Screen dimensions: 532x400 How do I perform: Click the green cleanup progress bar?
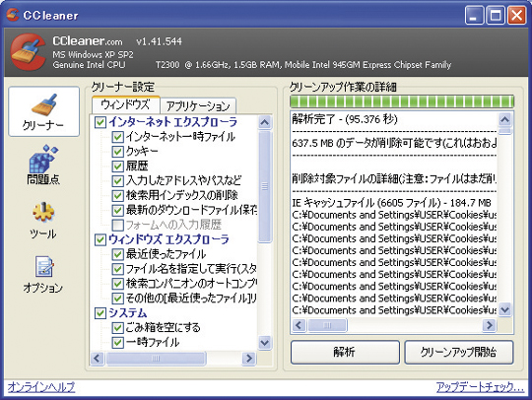(x=402, y=101)
